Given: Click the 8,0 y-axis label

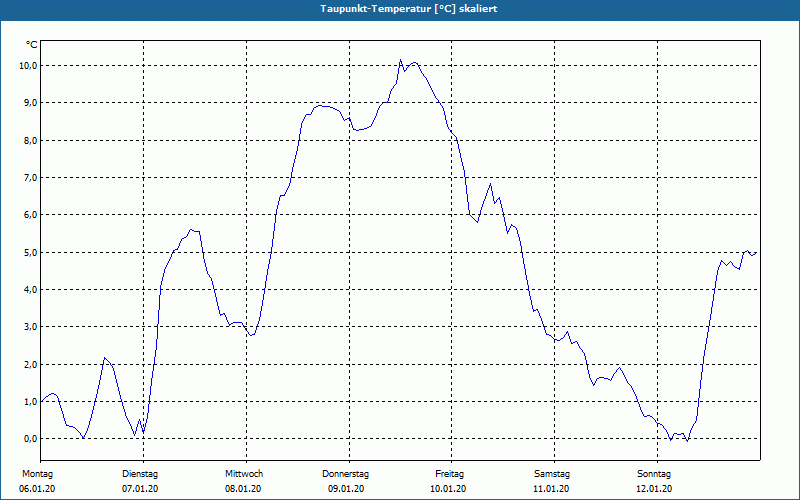Looking at the screenshot, I should point(30,140).
